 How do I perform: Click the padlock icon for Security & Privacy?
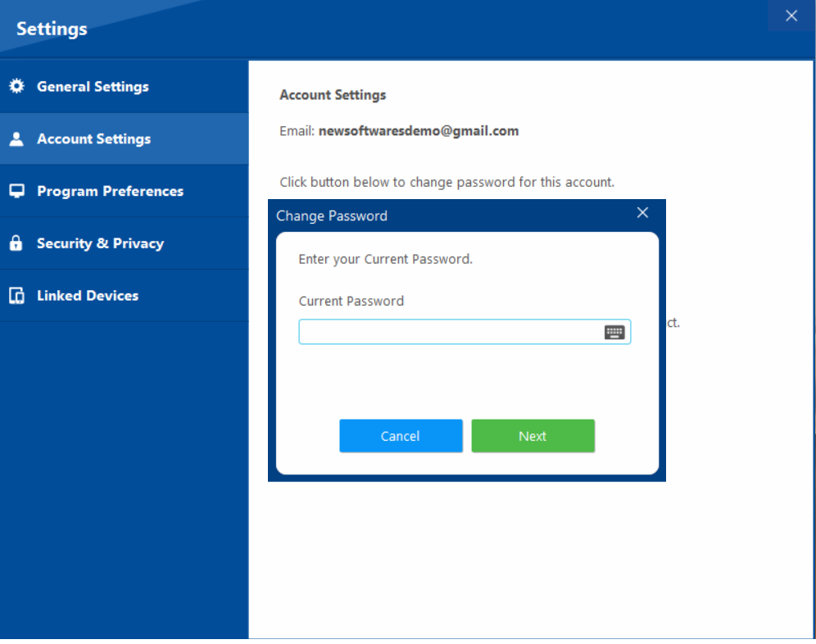click(16, 243)
